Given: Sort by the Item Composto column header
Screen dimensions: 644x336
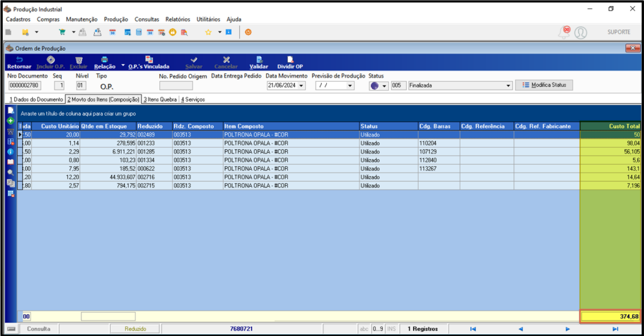Looking at the screenshot, I should click(291, 126).
